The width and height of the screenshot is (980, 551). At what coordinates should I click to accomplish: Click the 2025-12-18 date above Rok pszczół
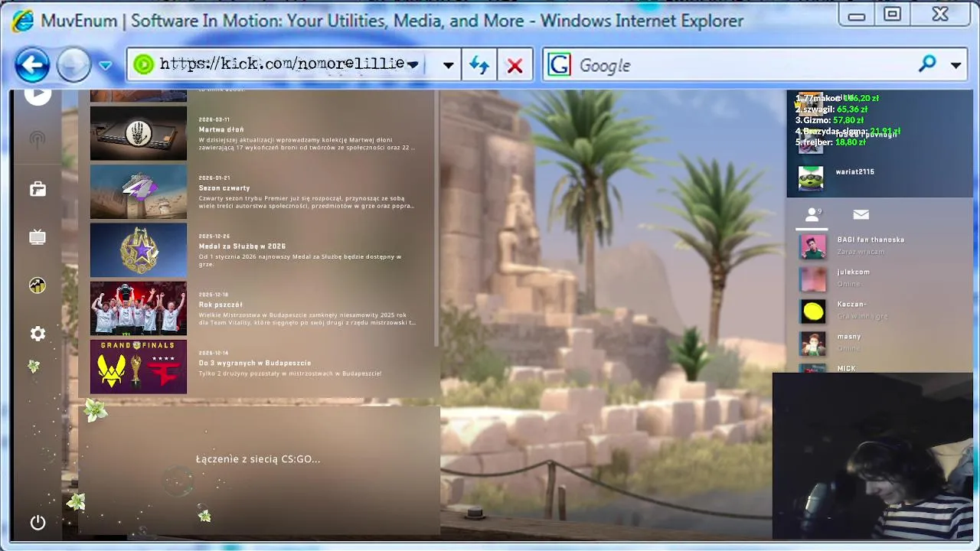[214, 295]
